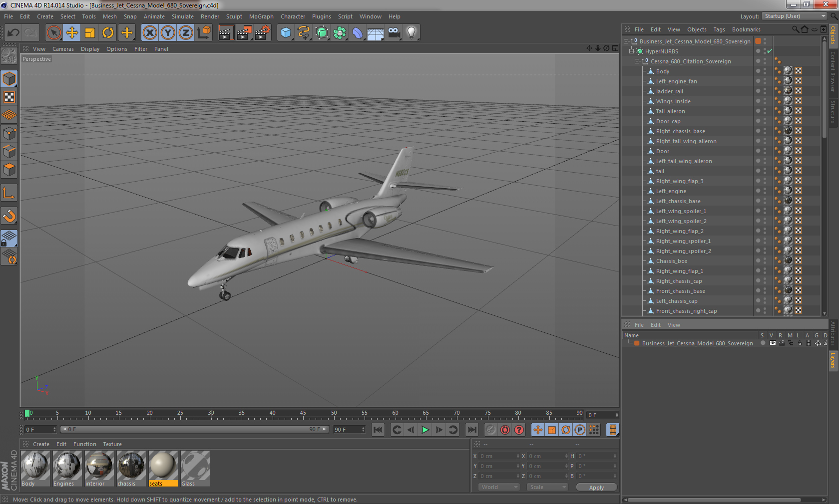The width and height of the screenshot is (839, 504).
Task: Select the Left_engine object in tree
Action: [671, 191]
